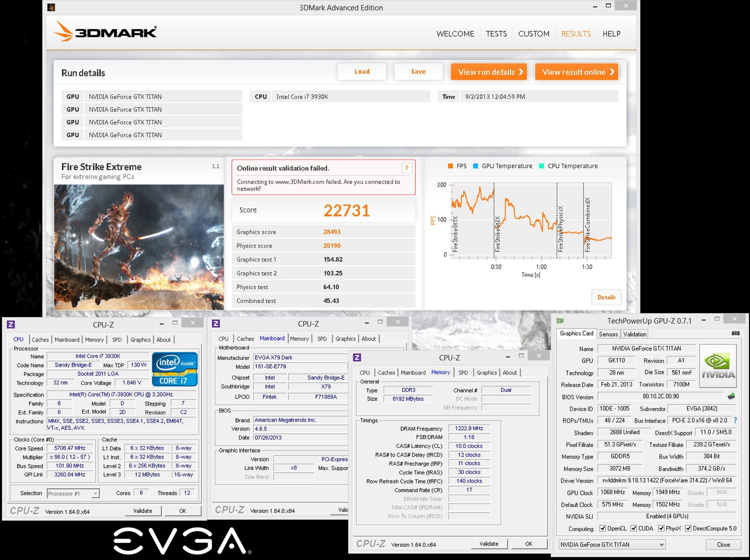Open the GPU selection dropdown in GPU-Z
This screenshot has width=750, height=560.
click(x=612, y=544)
